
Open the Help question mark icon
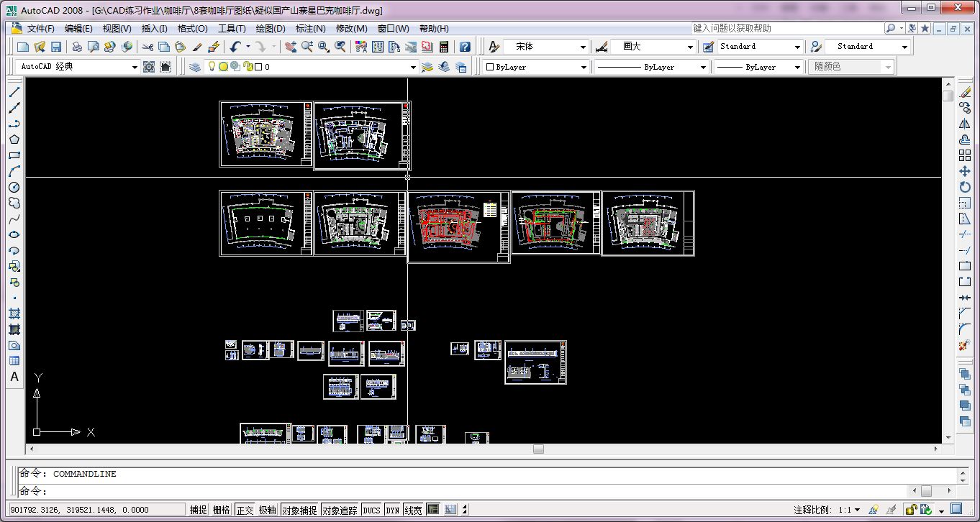tap(465, 47)
